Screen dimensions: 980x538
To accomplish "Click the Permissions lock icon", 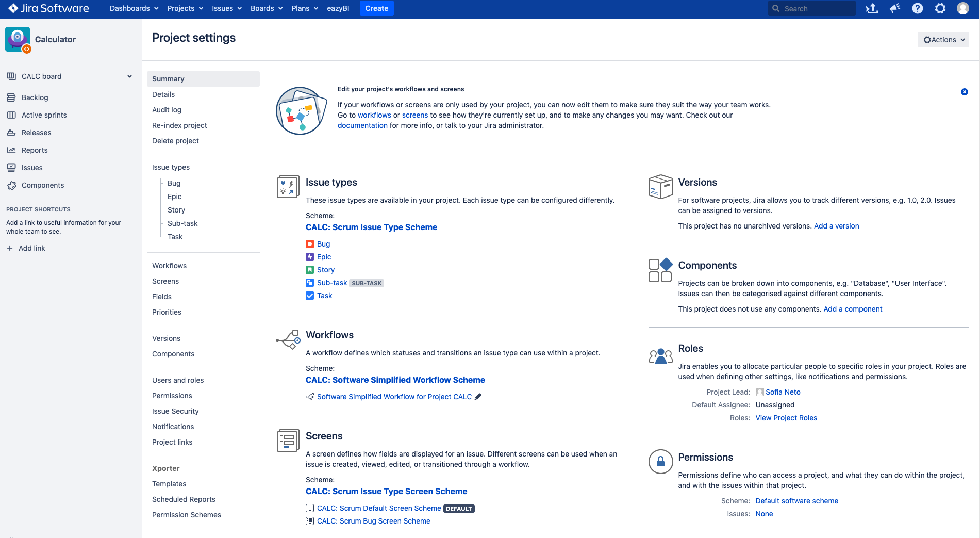I will [x=660, y=462].
